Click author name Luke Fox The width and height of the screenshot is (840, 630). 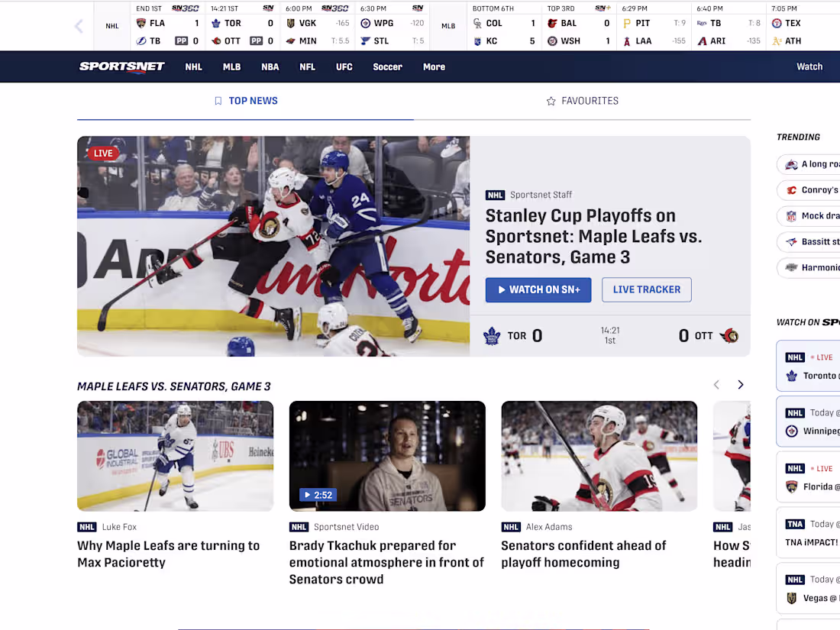coord(119,527)
